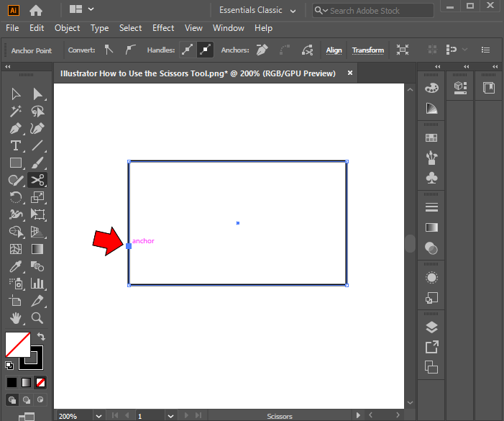504x421 pixels.
Task: Choose the Zoom magnifier tool
Action: click(37, 317)
